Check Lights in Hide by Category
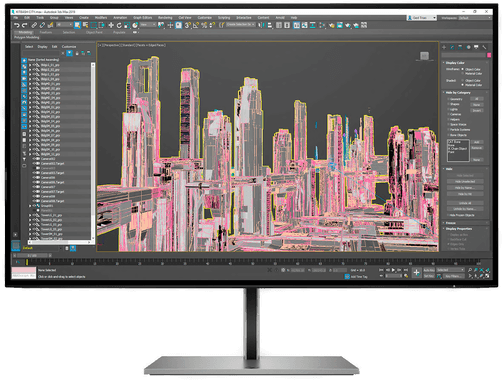 pyautogui.click(x=448, y=109)
